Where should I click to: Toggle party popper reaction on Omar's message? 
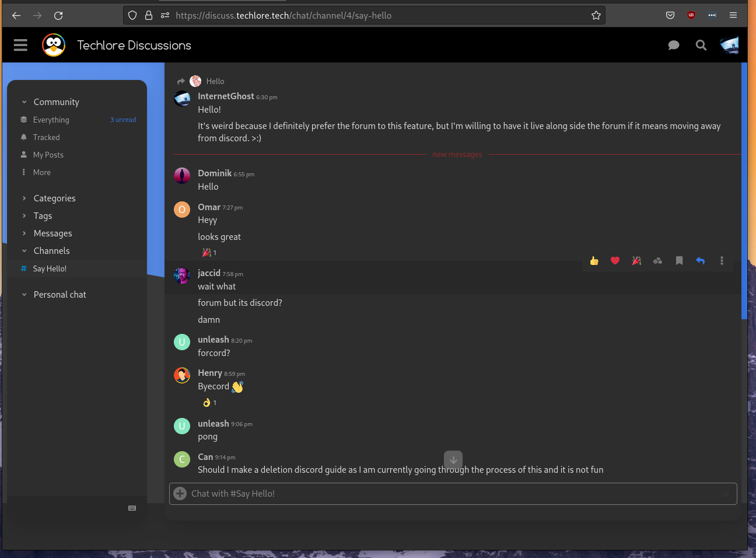coord(209,253)
